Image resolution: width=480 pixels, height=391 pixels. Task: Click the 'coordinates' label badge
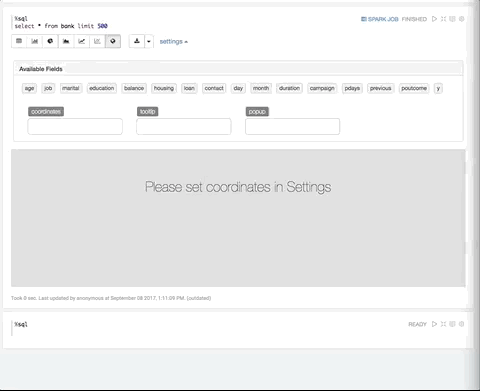pos(46,112)
